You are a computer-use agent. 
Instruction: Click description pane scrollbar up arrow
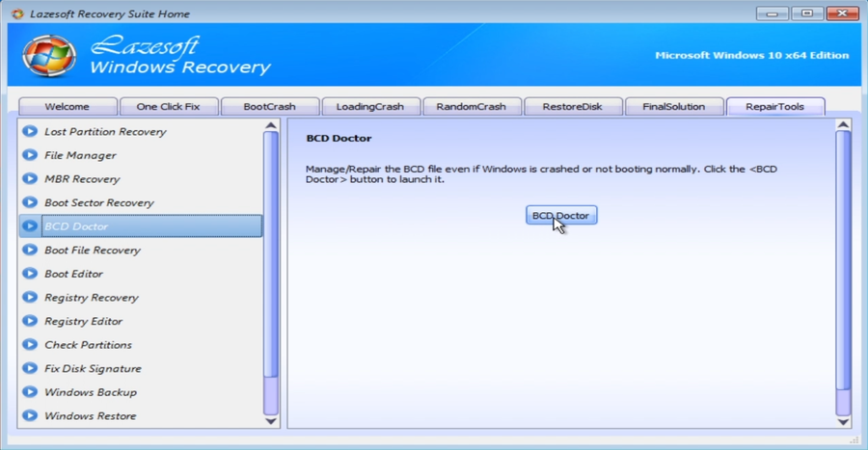coord(843,125)
